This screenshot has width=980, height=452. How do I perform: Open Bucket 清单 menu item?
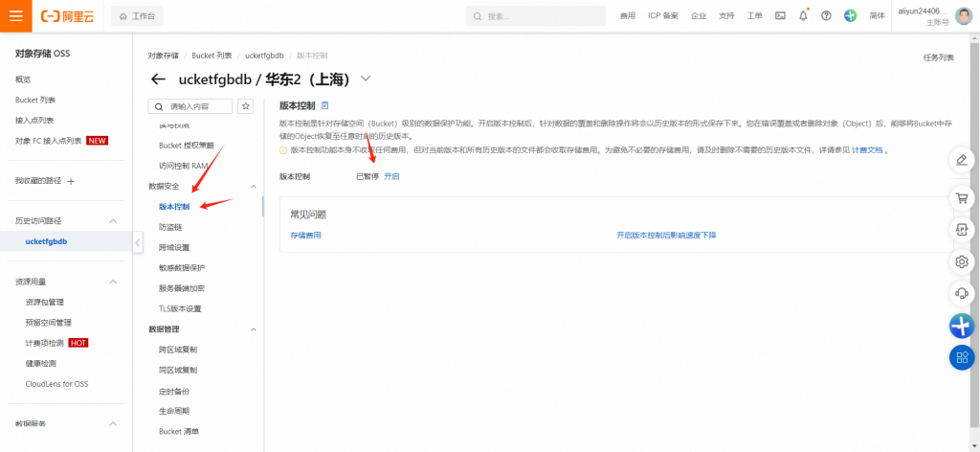tap(179, 431)
